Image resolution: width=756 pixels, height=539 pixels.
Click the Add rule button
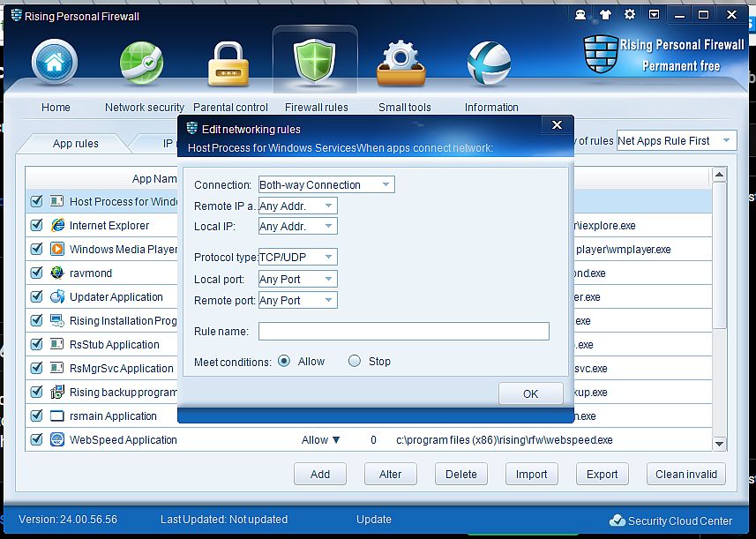320,474
